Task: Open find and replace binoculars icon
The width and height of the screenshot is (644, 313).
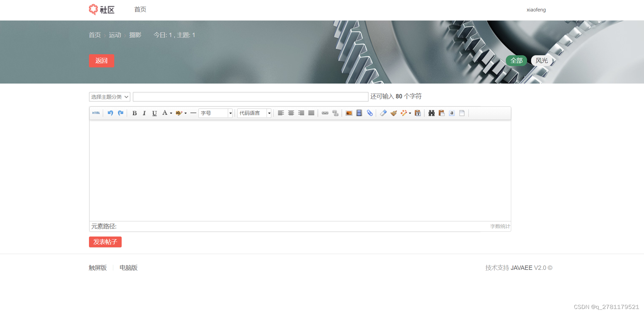Action: pyautogui.click(x=432, y=113)
